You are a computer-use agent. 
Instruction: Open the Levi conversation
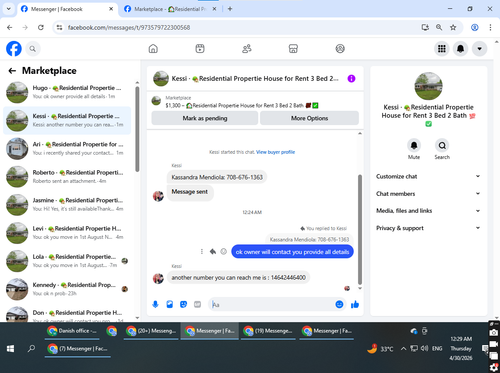[67, 233]
